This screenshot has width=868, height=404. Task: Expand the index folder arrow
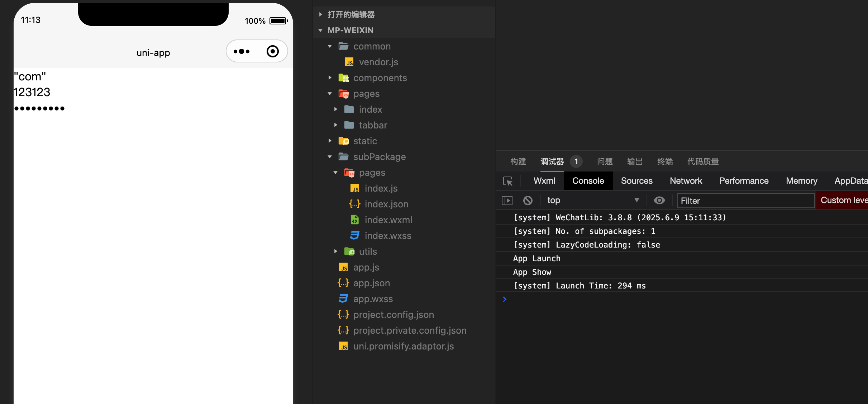coord(335,109)
